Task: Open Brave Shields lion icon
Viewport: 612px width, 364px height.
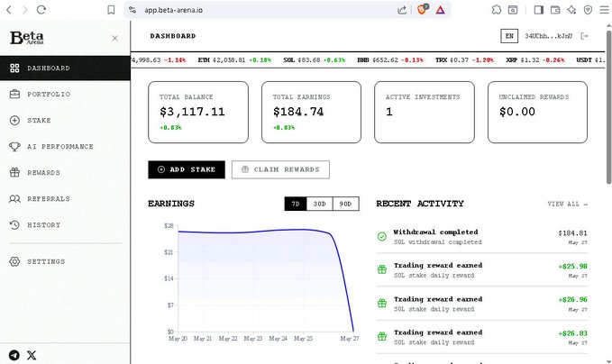Action: [x=423, y=9]
